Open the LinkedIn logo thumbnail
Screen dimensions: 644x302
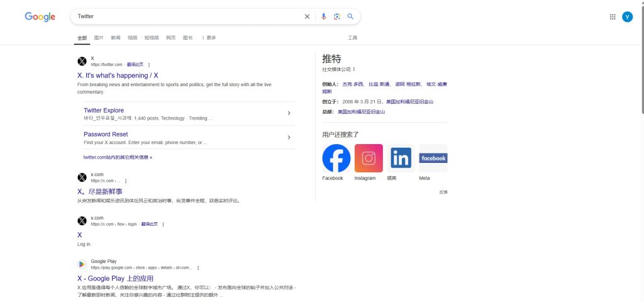click(x=401, y=158)
